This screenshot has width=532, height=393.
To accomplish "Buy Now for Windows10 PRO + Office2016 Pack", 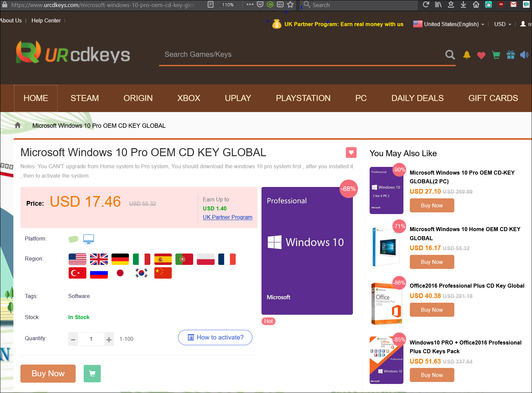I will coord(432,375).
